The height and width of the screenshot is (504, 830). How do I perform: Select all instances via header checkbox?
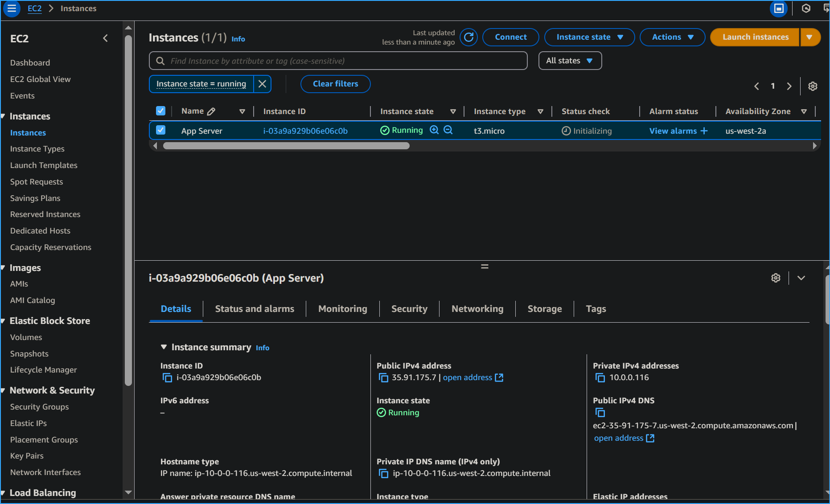pyautogui.click(x=160, y=111)
